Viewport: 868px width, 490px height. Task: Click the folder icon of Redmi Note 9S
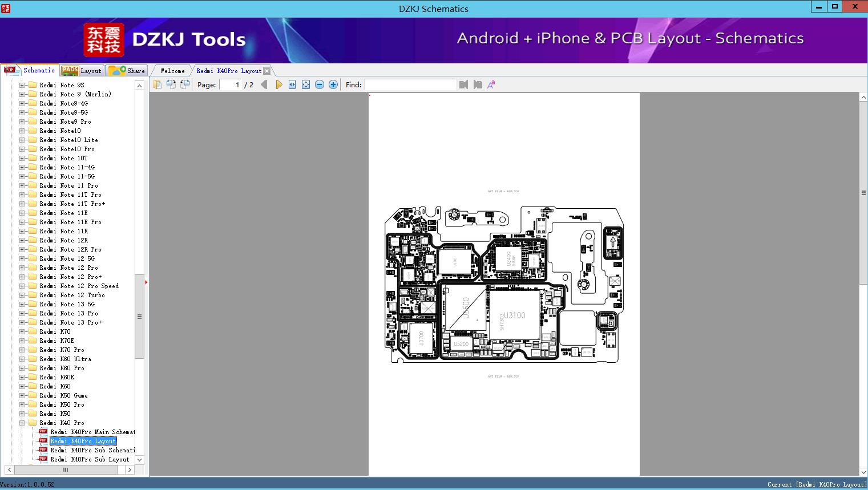point(33,85)
